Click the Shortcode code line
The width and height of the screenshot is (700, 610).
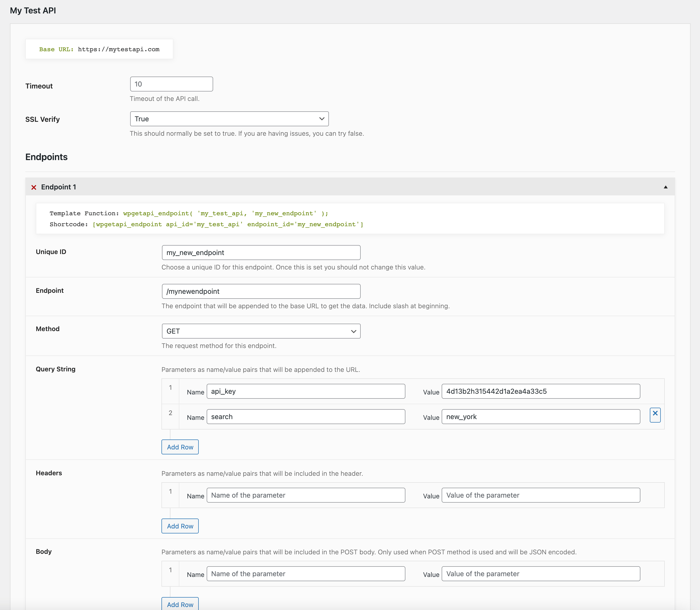(206, 224)
